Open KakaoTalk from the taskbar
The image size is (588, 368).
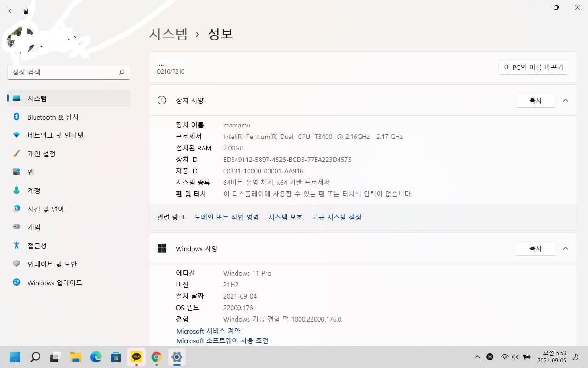tap(136, 356)
